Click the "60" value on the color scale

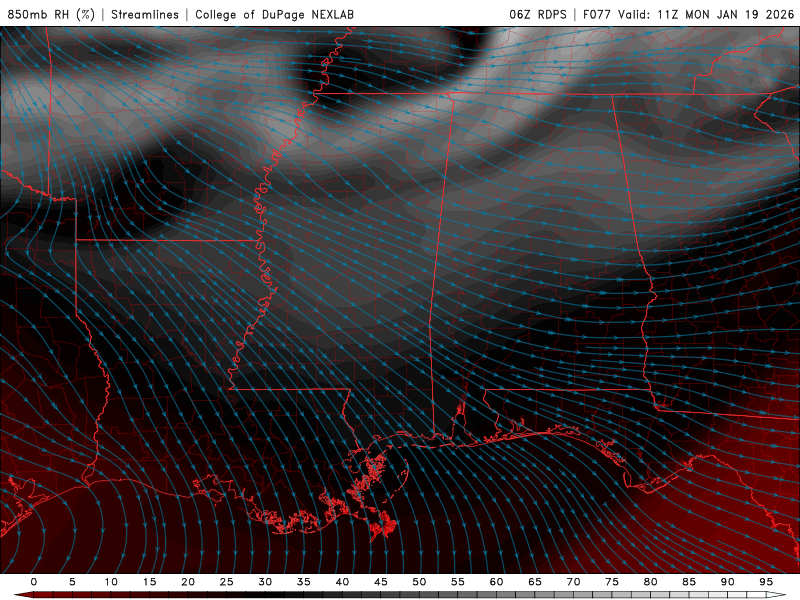point(496,582)
